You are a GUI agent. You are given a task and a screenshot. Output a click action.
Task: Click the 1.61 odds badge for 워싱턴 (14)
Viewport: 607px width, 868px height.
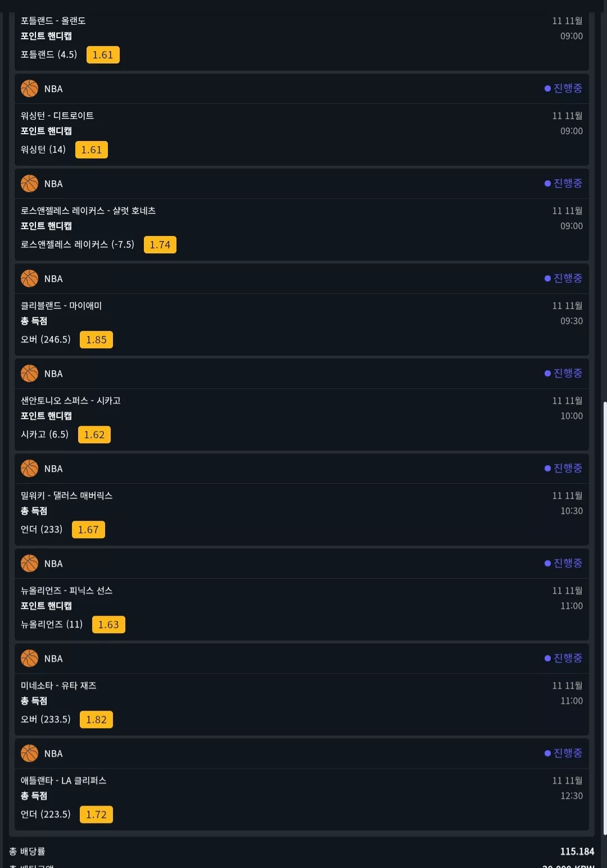coord(91,150)
